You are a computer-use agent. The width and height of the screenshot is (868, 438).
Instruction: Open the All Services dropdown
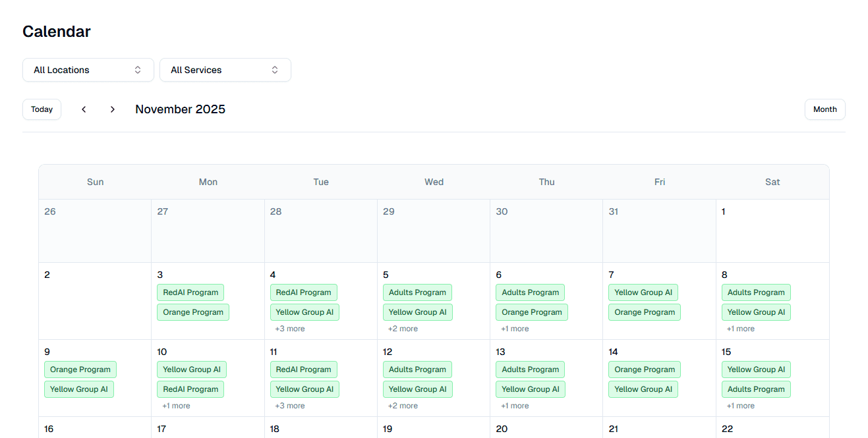coord(225,69)
